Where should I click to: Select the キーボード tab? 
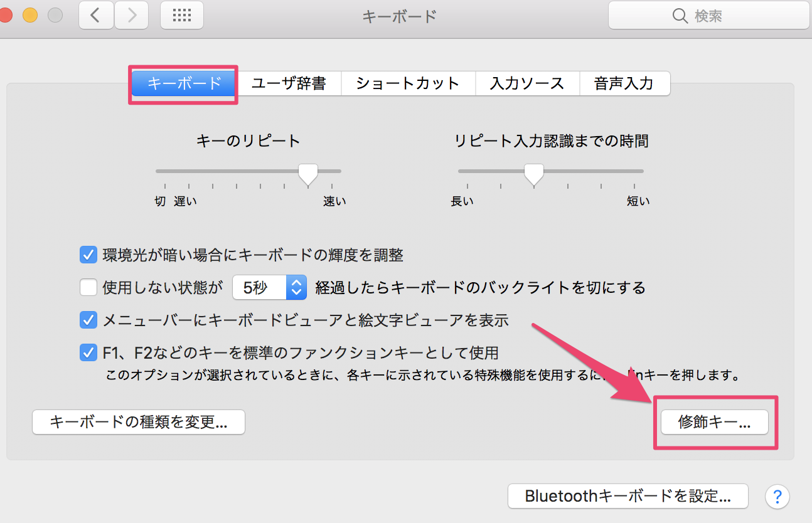coord(183,83)
